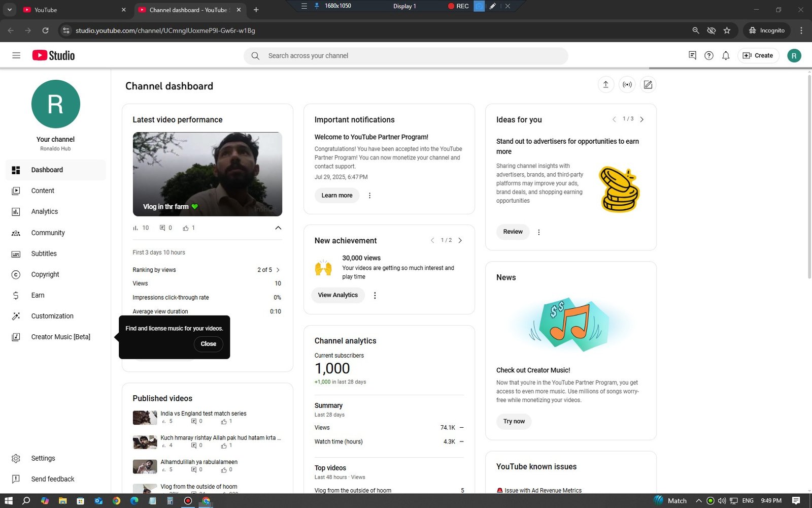The width and height of the screenshot is (812, 508).
Task: Open the tab search dropdown arrow
Action: tap(9, 10)
